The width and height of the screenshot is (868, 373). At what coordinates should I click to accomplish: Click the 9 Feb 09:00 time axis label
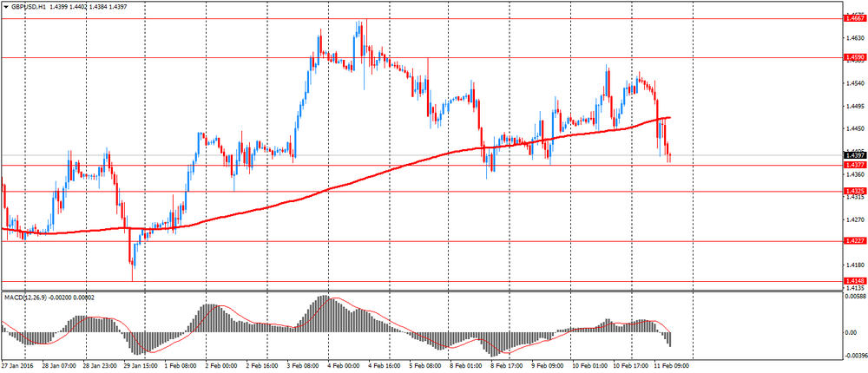click(x=548, y=366)
